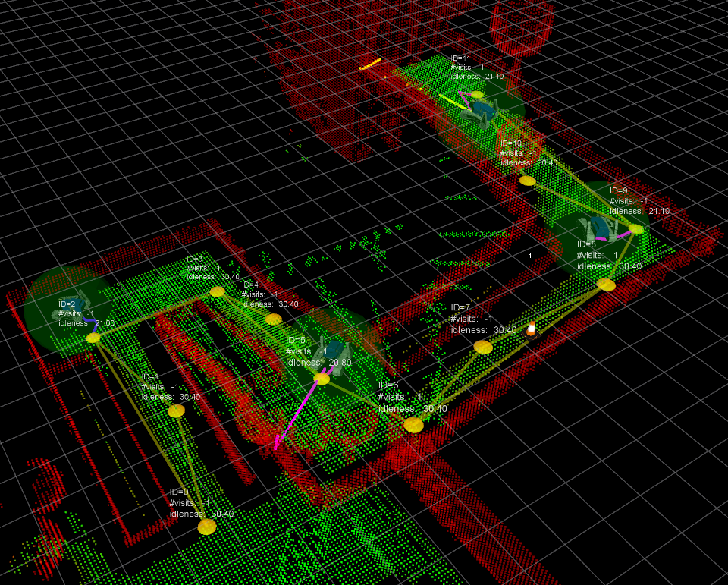Select the yellow waypoint node of ID=8
This screenshot has width=728, height=585.
coord(606,285)
